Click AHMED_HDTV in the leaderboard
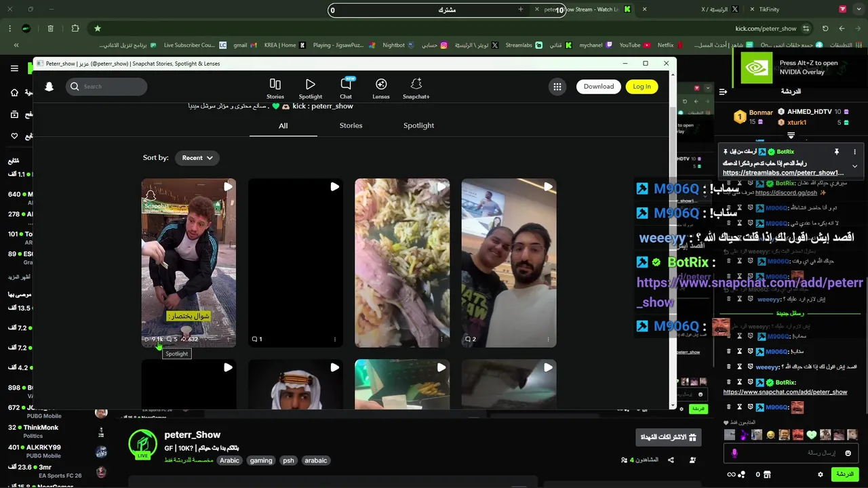The width and height of the screenshot is (868, 488). point(809,112)
